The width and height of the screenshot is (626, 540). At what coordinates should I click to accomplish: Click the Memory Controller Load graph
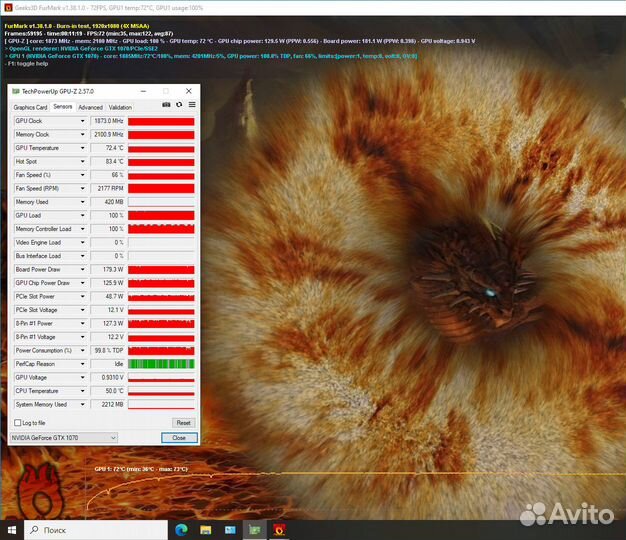pos(161,229)
